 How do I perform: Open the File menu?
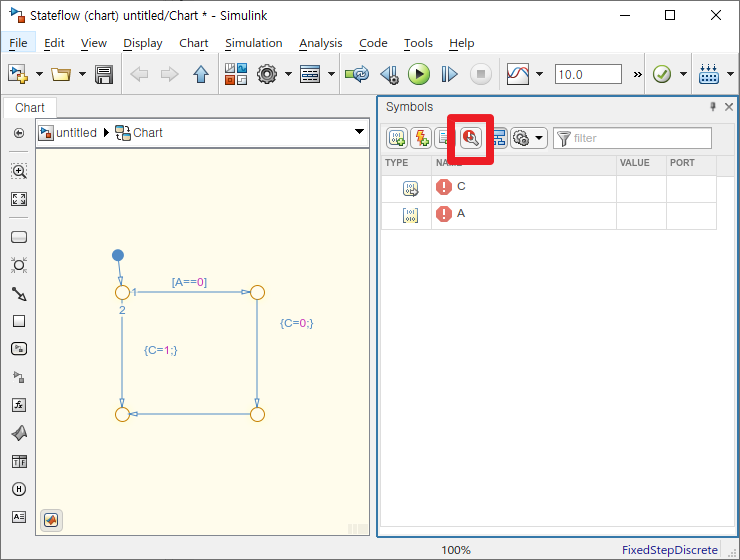click(x=18, y=43)
